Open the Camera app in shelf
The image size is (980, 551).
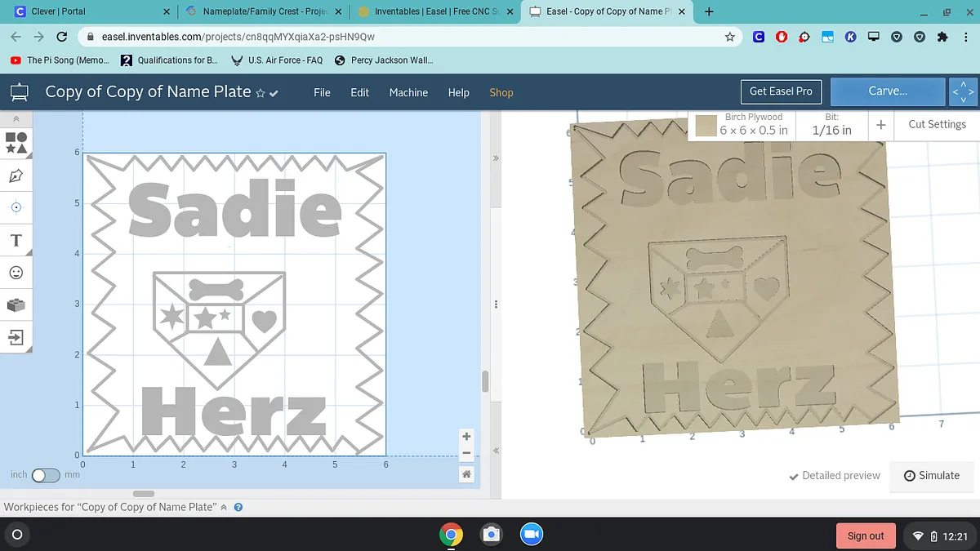[491, 535]
